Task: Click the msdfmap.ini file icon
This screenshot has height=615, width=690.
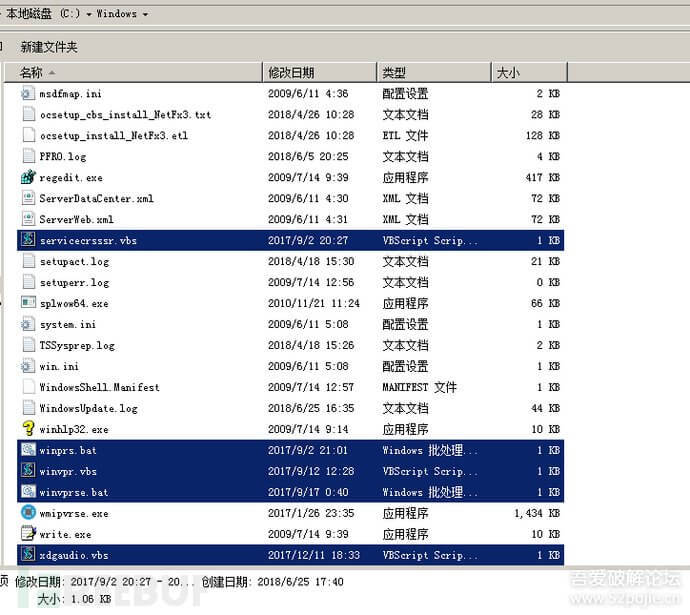Action: (x=27, y=93)
